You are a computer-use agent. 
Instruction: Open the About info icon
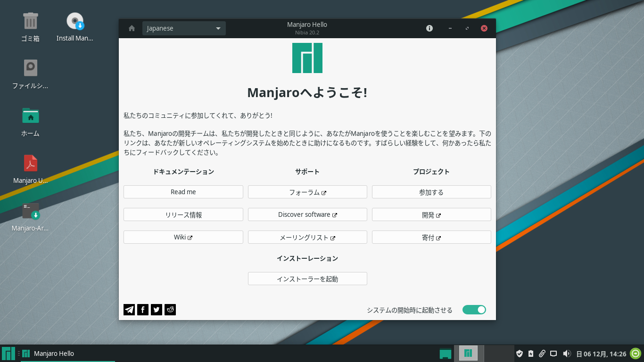click(x=429, y=28)
